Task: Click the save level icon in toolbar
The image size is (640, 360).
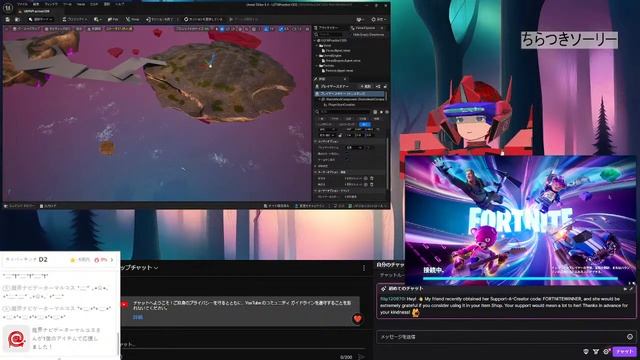Action: [8, 19]
